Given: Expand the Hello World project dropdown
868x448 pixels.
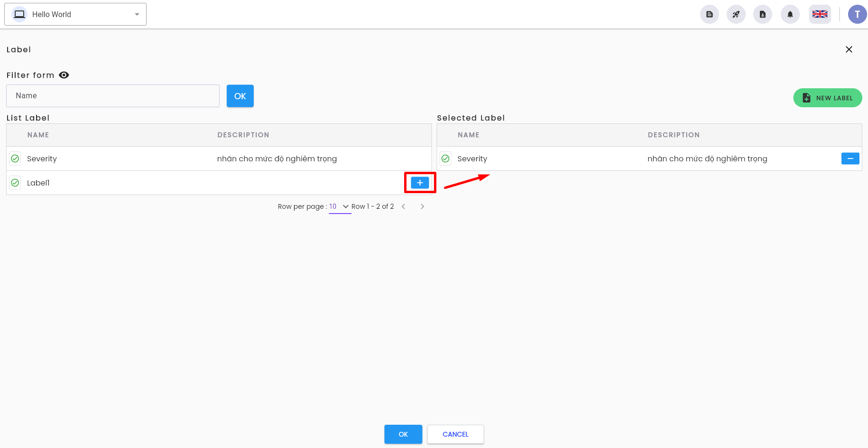Looking at the screenshot, I should (75, 14).
